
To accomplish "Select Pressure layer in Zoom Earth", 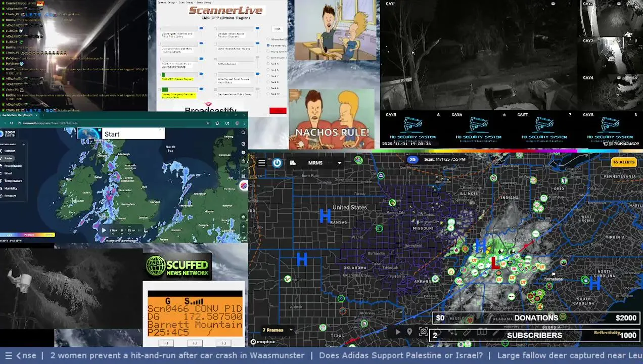I will (x=9, y=196).
